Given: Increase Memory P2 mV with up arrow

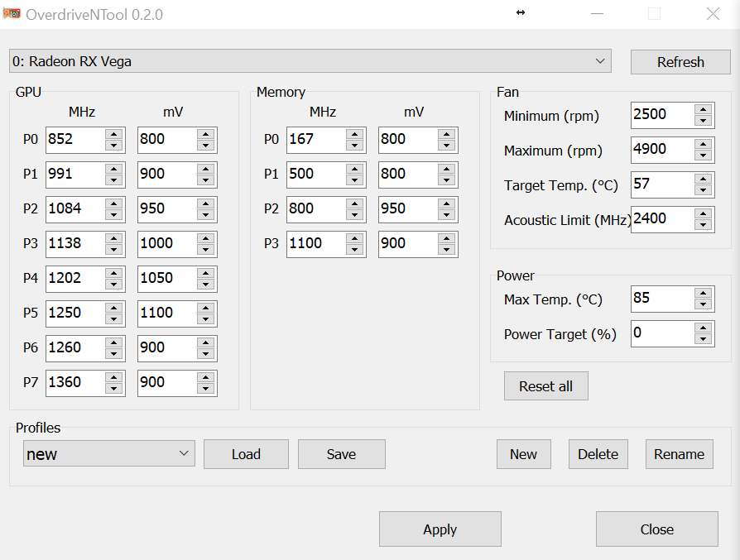Looking at the screenshot, I should [x=446, y=203].
